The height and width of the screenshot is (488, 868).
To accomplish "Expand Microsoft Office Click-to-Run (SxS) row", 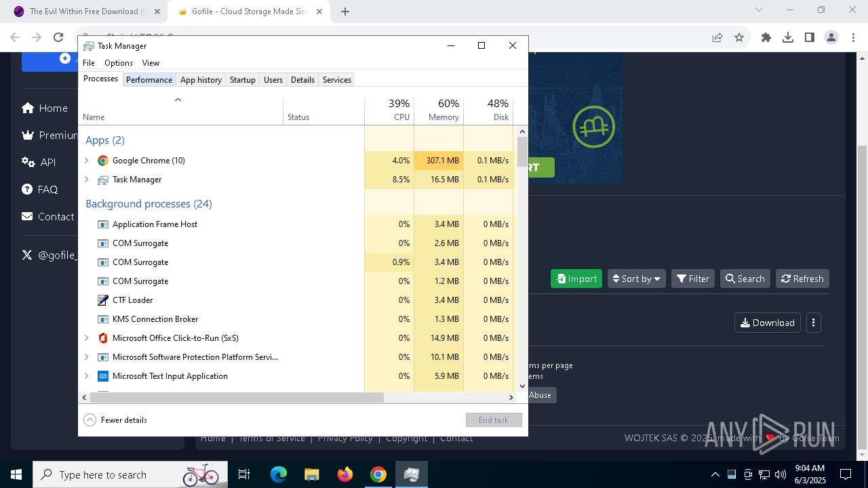I will coord(86,338).
